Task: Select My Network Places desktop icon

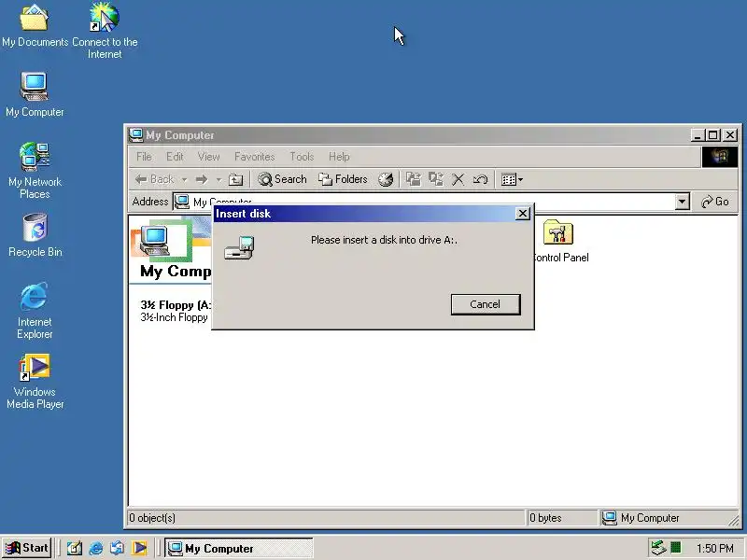Action: (35, 170)
